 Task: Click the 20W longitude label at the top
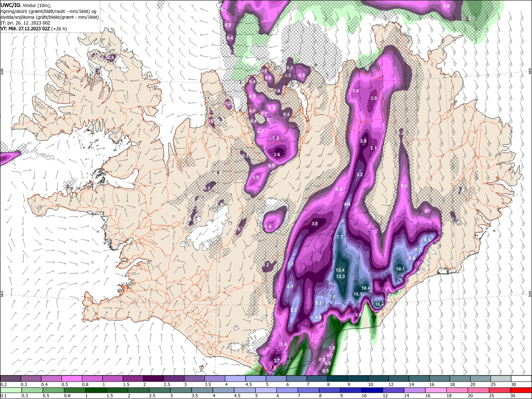coord(221,2)
